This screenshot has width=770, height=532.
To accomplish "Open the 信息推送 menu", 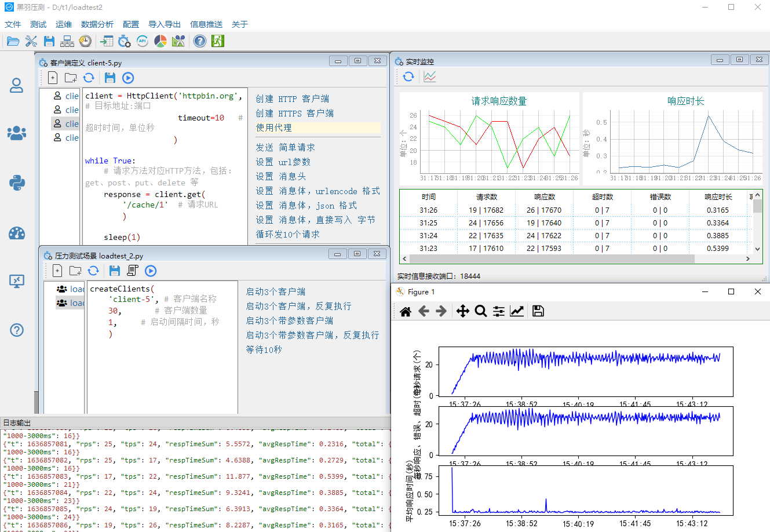I will [206, 24].
